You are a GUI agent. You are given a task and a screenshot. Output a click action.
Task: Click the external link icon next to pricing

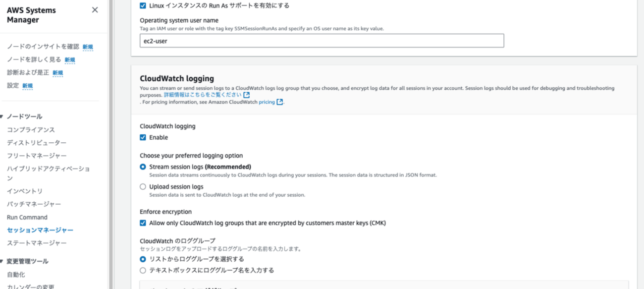(x=280, y=102)
